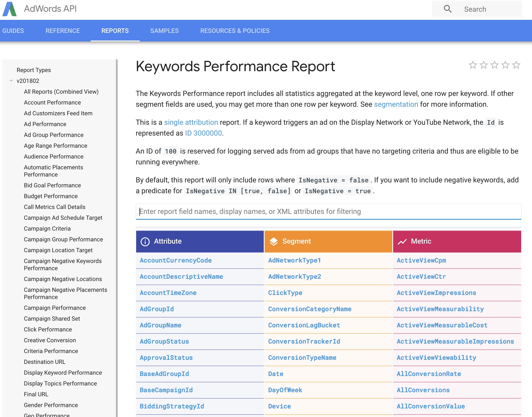This screenshot has height=417, width=532.
Task: Open the Reference tab
Action: coord(63,31)
